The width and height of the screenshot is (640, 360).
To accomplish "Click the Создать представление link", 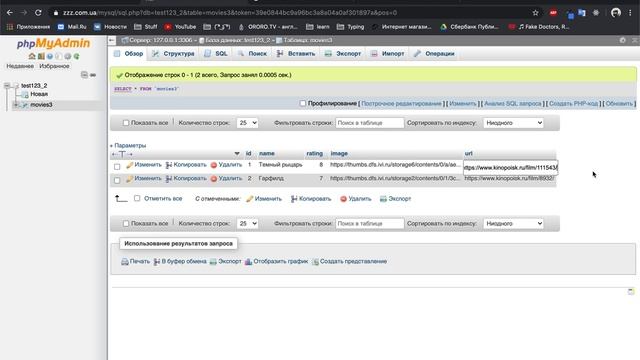I will point(353,261).
